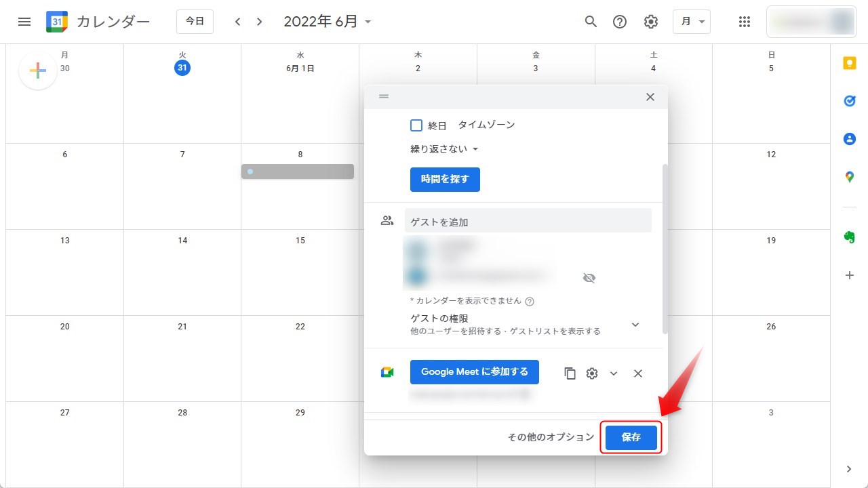
Task: Open Google Keep from side panel
Action: click(849, 62)
